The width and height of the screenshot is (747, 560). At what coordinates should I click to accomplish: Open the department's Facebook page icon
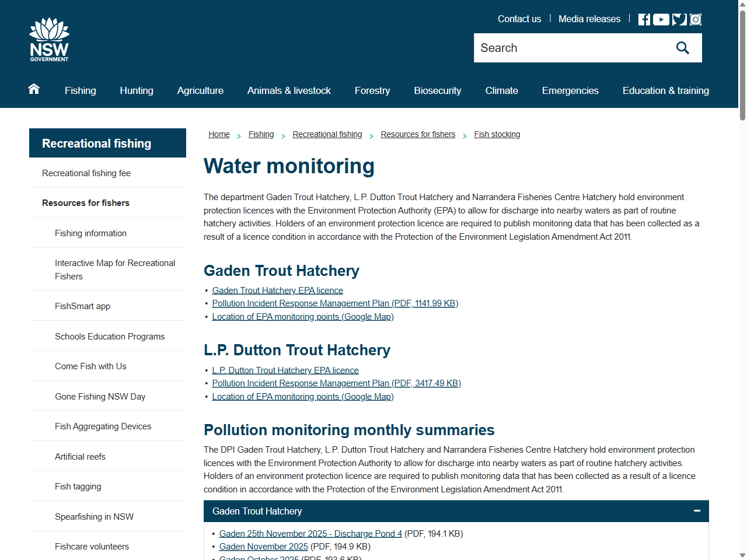(x=643, y=19)
